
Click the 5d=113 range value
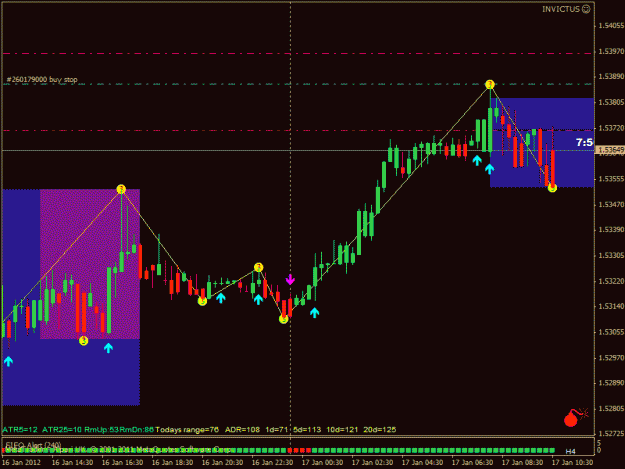307,430
